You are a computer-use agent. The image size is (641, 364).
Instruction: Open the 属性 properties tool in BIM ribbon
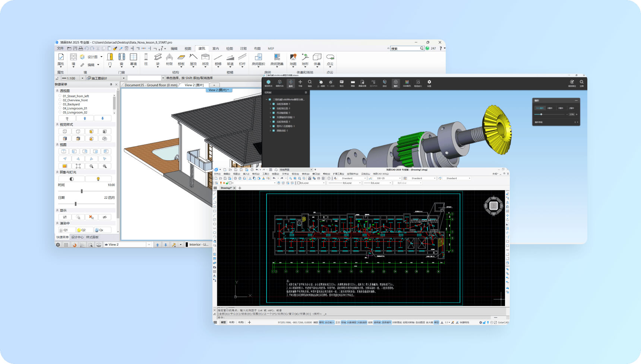pos(61,59)
